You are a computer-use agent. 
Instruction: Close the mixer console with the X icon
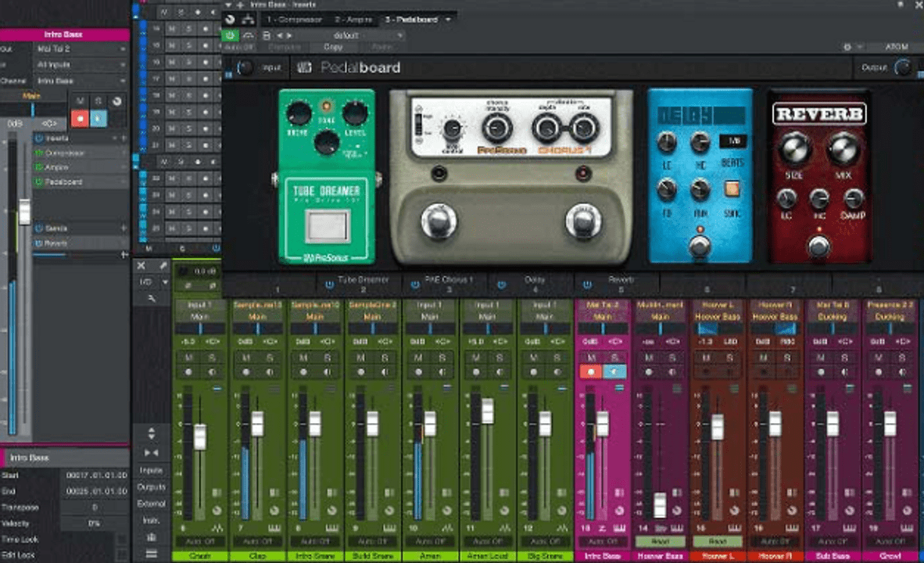[141, 266]
